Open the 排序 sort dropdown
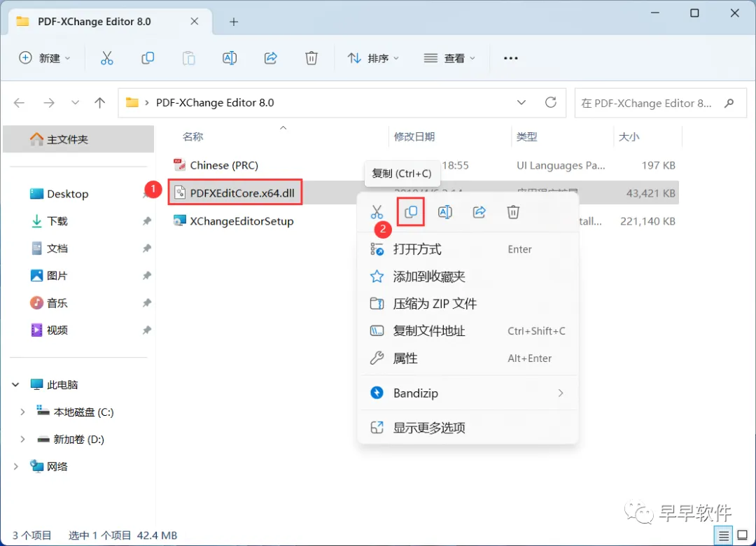 373,58
